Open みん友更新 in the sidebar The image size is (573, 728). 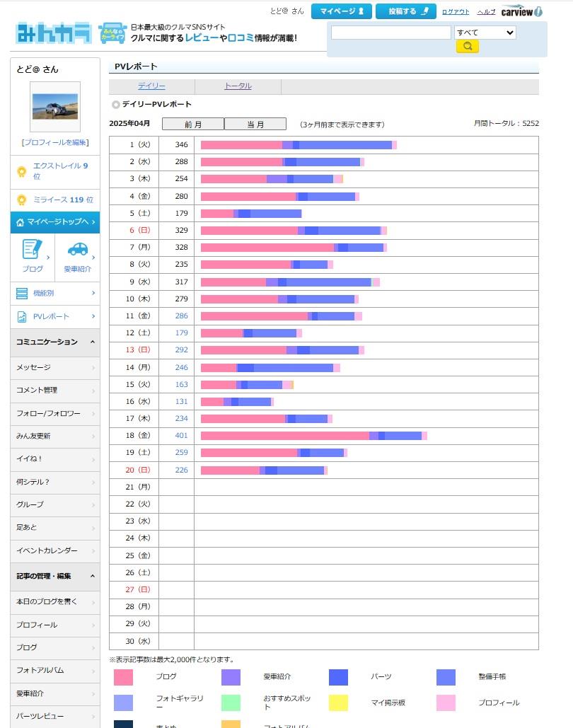55,436
